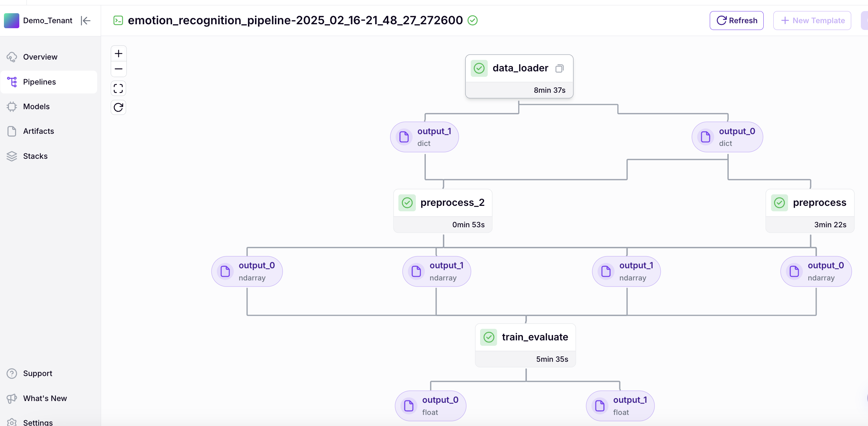Click the graph reload icon under zoom controls

119,107
